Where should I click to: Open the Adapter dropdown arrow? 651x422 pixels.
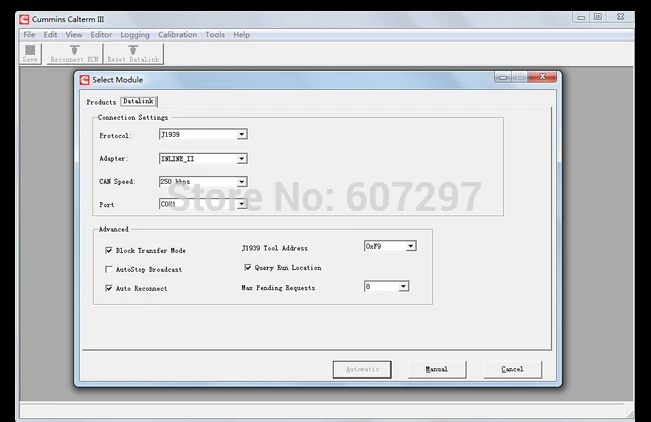[242, 159]
